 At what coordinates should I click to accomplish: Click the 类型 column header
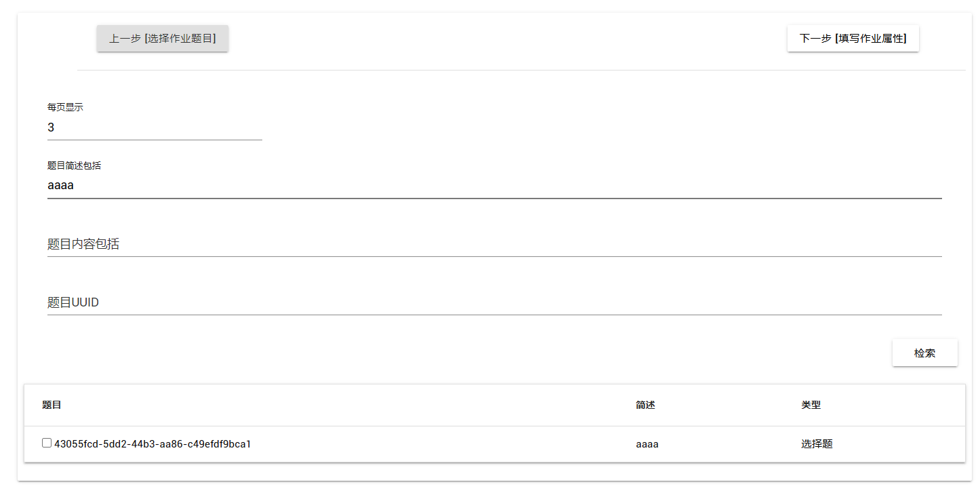pos(811,405)
